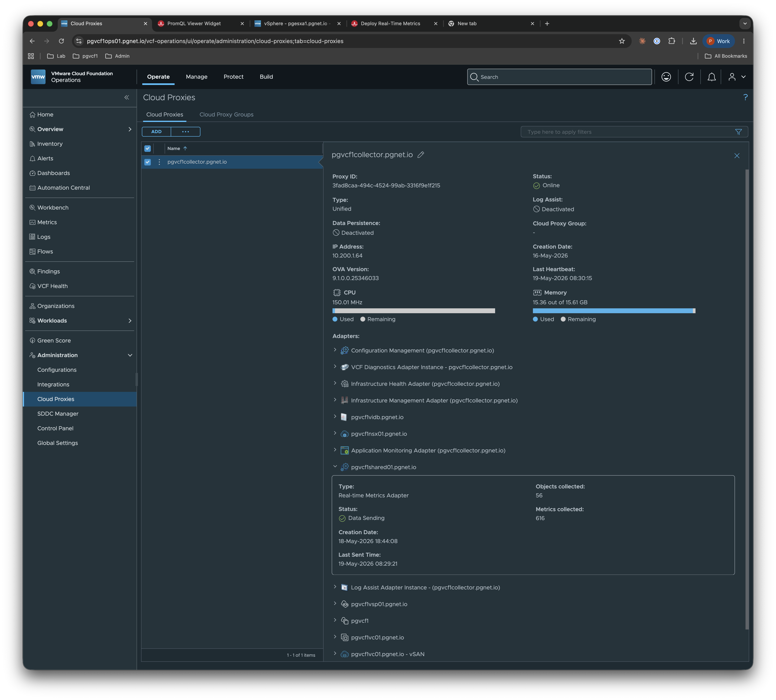This screenshot has width=776, height=700.
Task: Click the filter funnel icon
Action: click(x=738, y=132)
